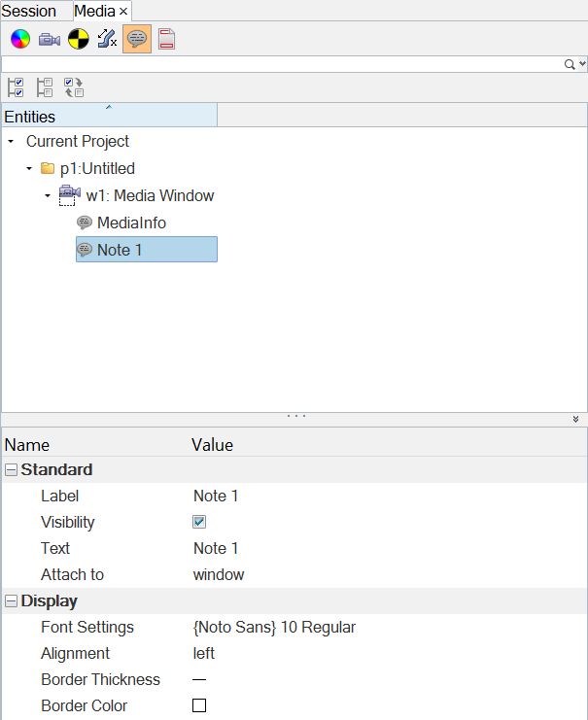Open the search filter dropdown arrow
The width and height of the screenshot is (588, 720).
click(581, 64)
